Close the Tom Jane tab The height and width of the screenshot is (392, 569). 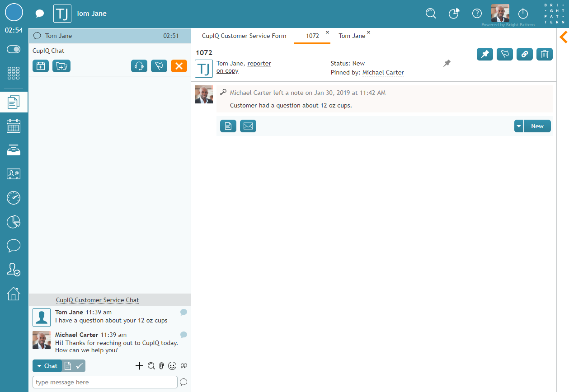click(x=368, y=32)
